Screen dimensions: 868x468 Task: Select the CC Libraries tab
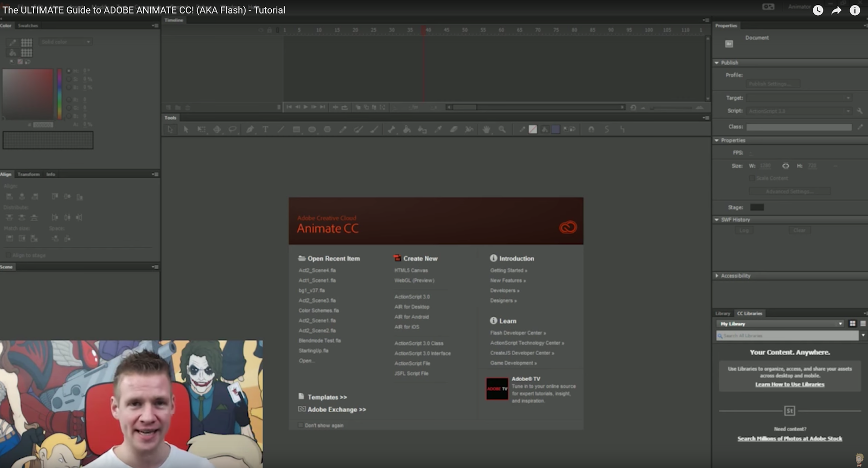click(x=749, y=313)
